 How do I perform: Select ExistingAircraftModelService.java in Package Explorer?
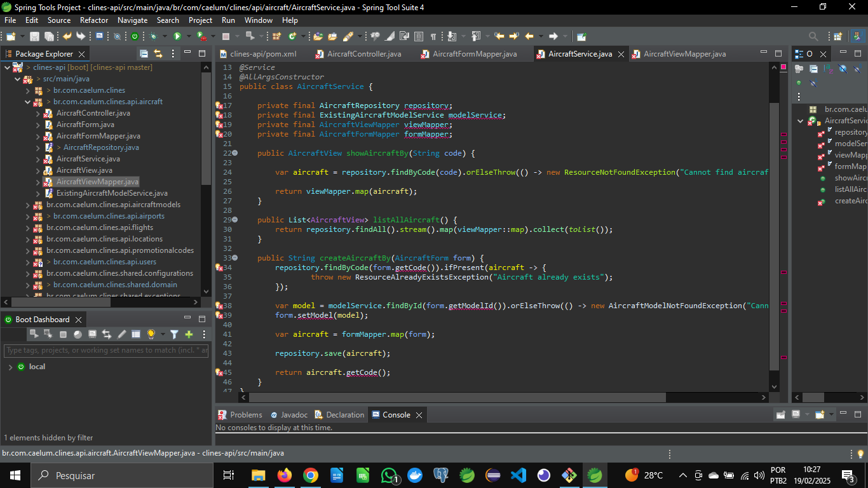(x=112, y=193)
